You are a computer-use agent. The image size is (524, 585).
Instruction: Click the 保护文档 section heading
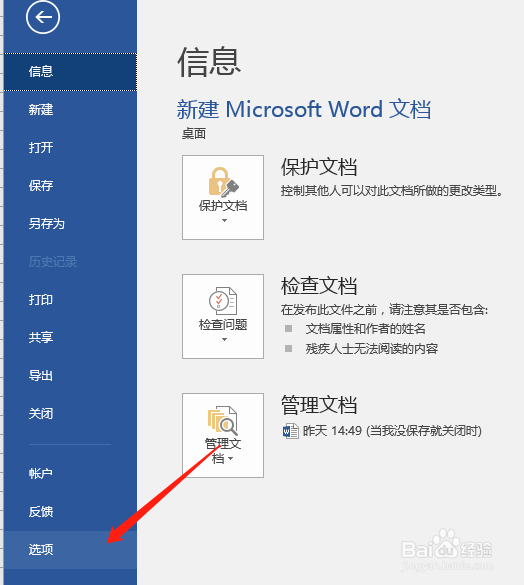pyautogui.click(x=319, y=167)
